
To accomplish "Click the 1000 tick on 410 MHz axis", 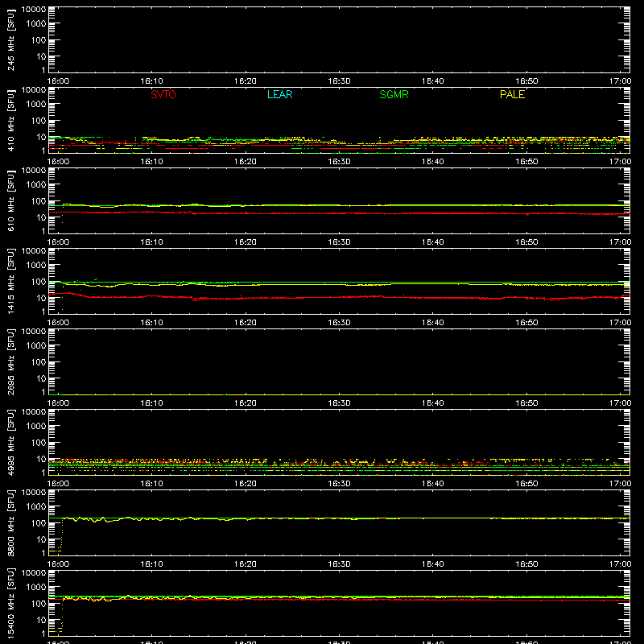I will (36, 105).
